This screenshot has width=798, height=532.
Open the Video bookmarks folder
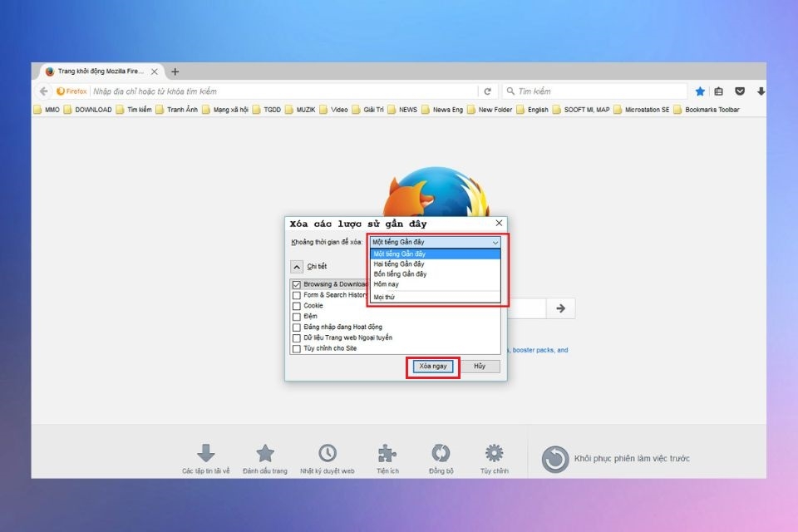pos(334,110)
